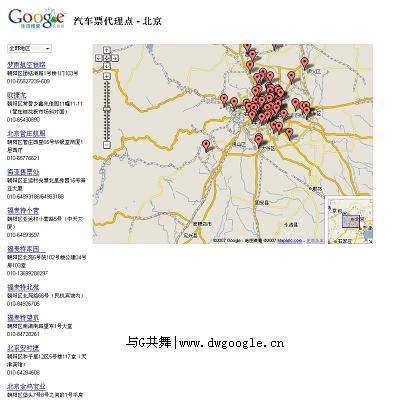
Task: Pan the map left with the arrow button
Action: point(99,58)
